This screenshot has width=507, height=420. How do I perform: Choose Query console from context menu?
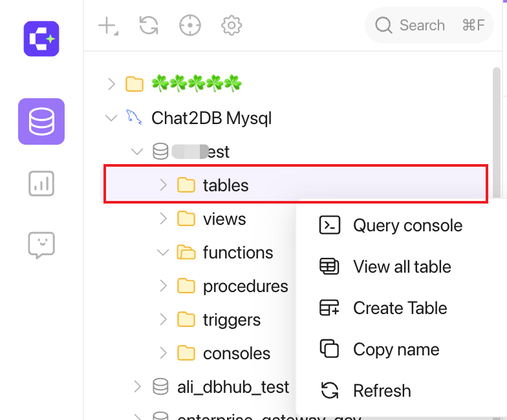[400, 225]
